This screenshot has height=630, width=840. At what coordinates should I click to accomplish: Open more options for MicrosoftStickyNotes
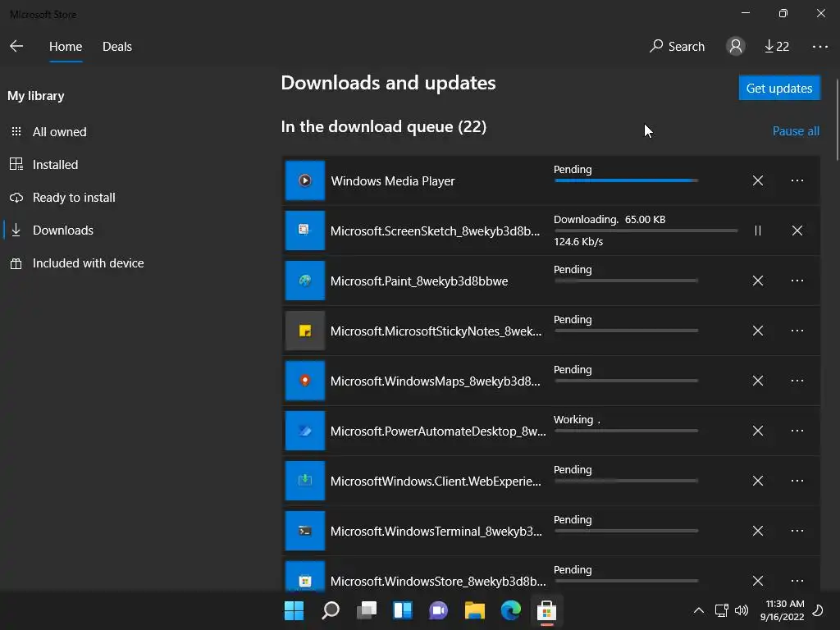797,331
